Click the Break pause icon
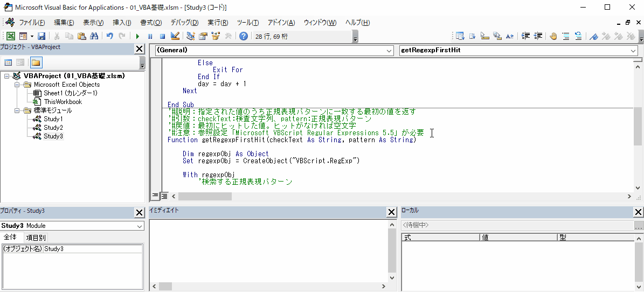Screen dimensions: 644x292 click(150, 36)
